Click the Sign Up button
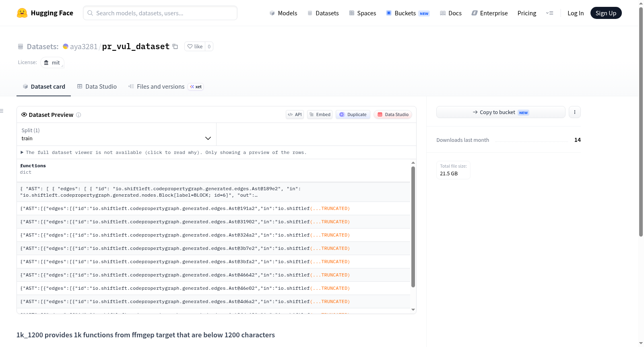 coord(606,13)
